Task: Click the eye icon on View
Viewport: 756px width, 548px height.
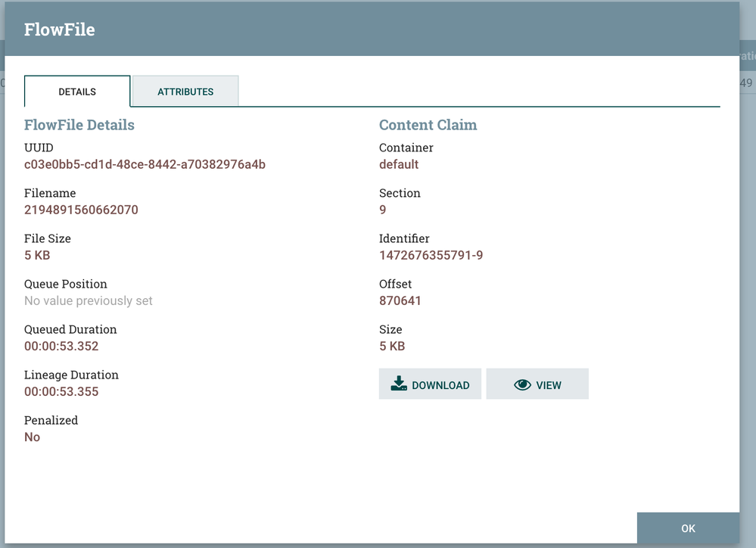Action: click(522, 385)
